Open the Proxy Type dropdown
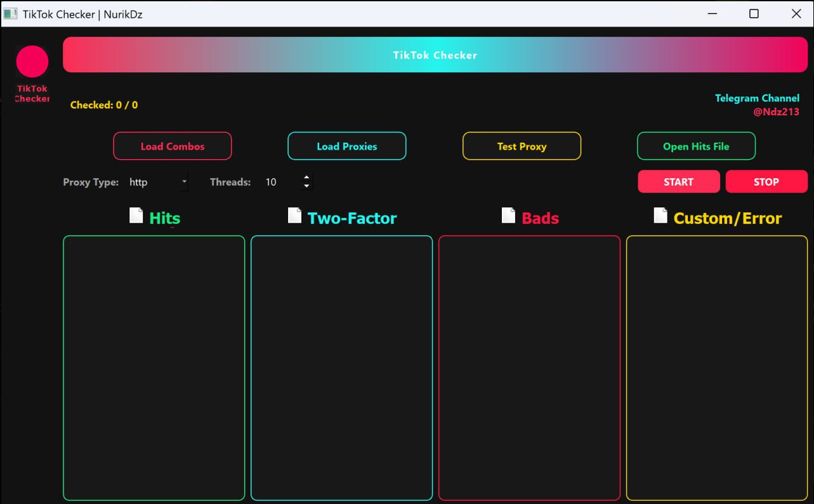Image resolution: width=814 pixels, height=504 pixels. pyautogui.click(x=157, y=182)
